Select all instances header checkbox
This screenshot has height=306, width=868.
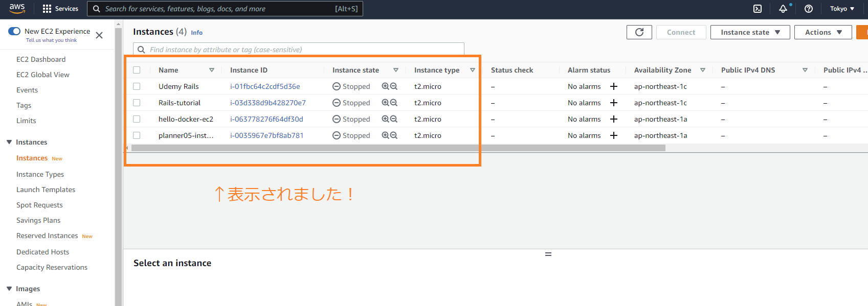tap(137, 70)
